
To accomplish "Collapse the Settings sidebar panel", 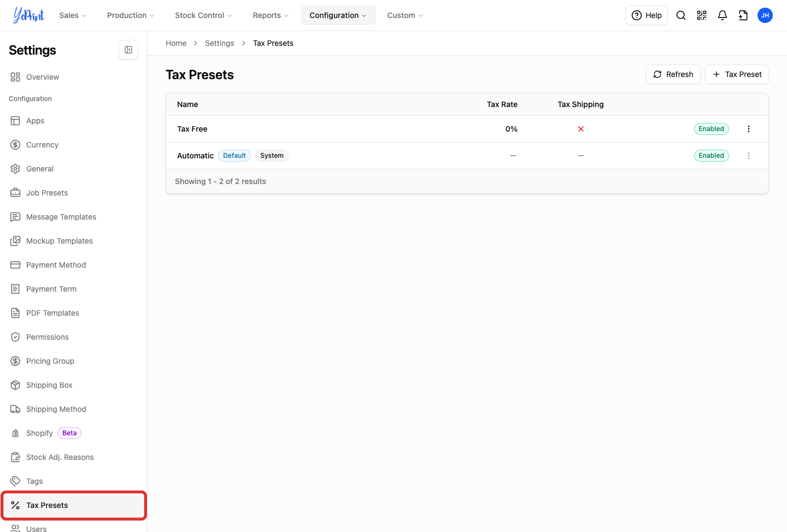I will [x=128, y=50].
